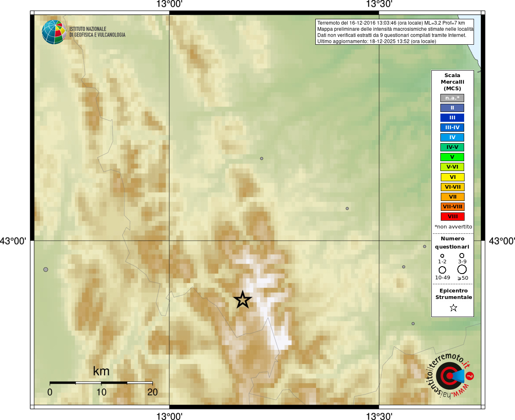The height and width of the screenshot is (420, 515).
Task: Click the ≥50 questionnaires circle in legend
Action: point(462,269)
